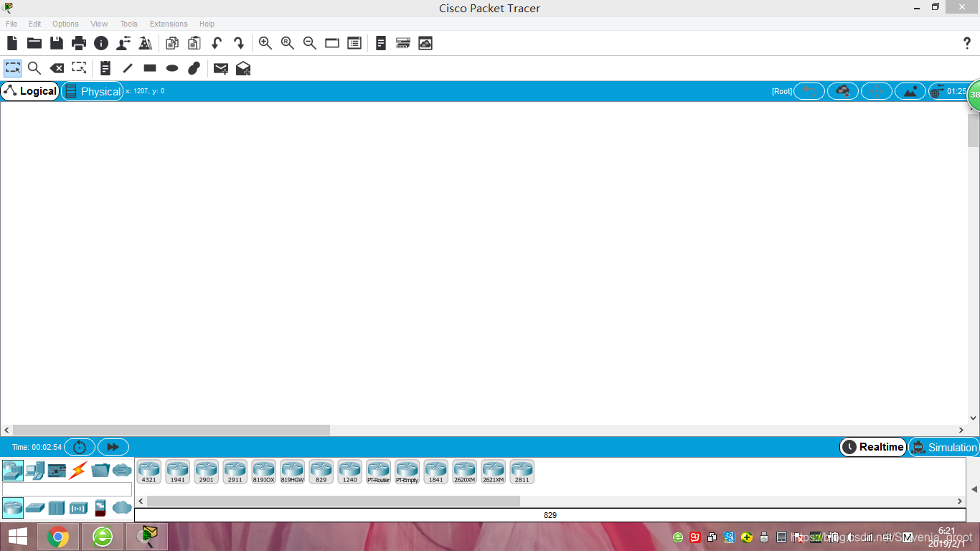Screen dimensions: 980x551
Task: Add a Simple PDU envelope
Action: pos(221,68)
